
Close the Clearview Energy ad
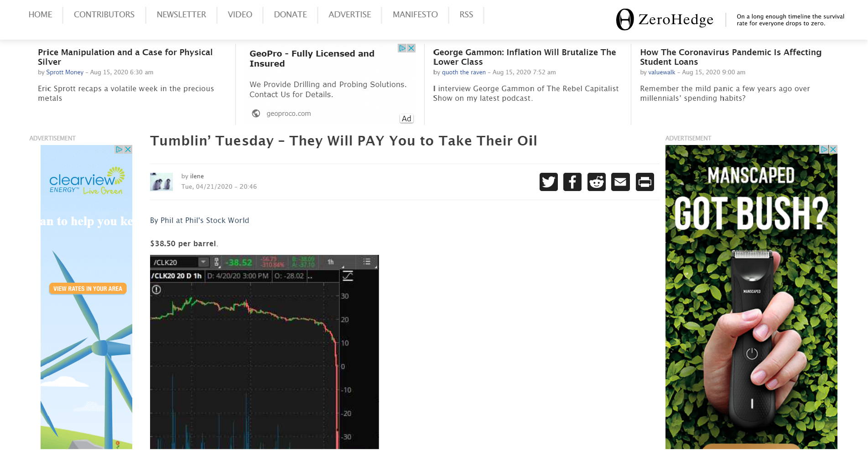tap(128, 149)
